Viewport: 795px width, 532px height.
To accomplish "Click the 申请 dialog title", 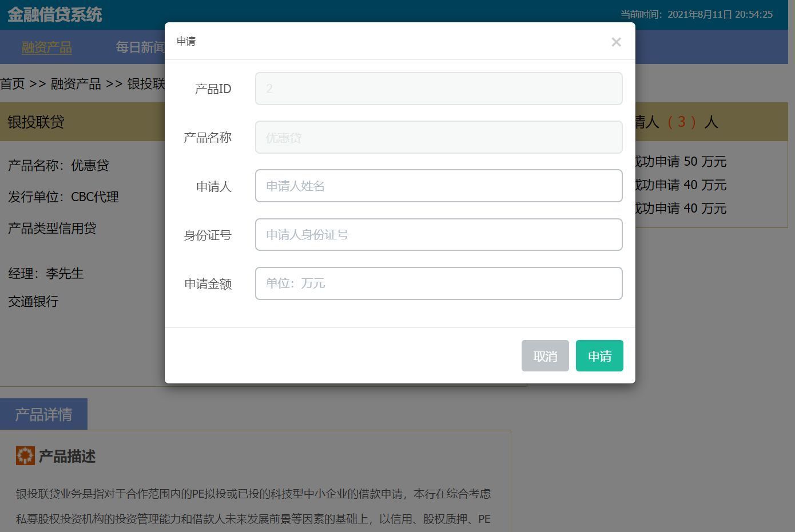I will [x=186, y=41].
